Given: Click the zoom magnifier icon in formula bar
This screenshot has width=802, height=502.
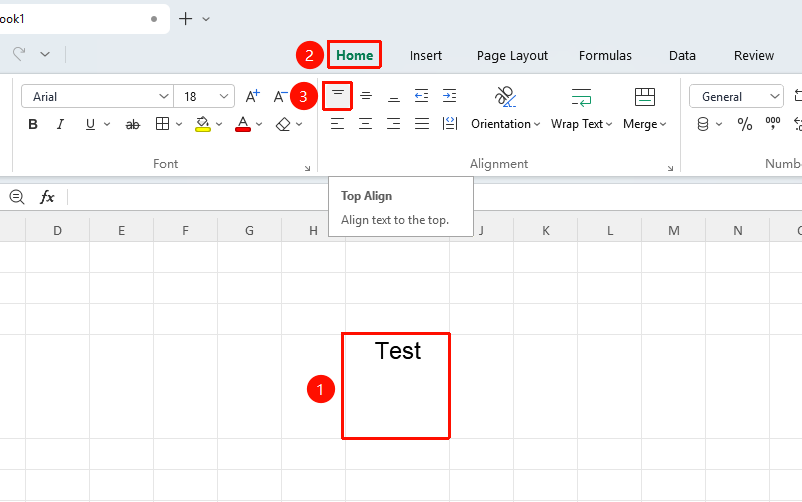Looking at the screenshot, I should pyautogui.click(x=17, y=197).
